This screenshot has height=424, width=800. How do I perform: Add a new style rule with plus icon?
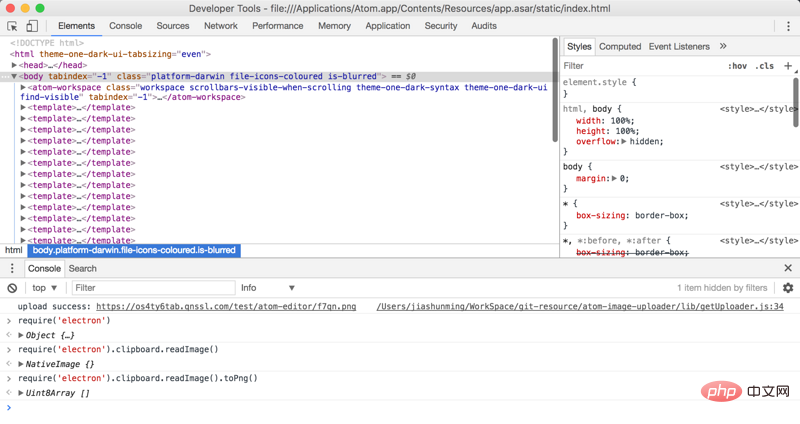click(788, 66)
